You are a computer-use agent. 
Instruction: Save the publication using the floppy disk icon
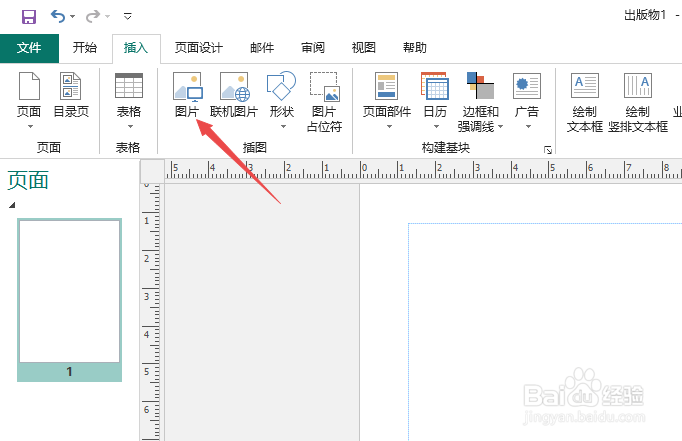(x=29, y=17)
